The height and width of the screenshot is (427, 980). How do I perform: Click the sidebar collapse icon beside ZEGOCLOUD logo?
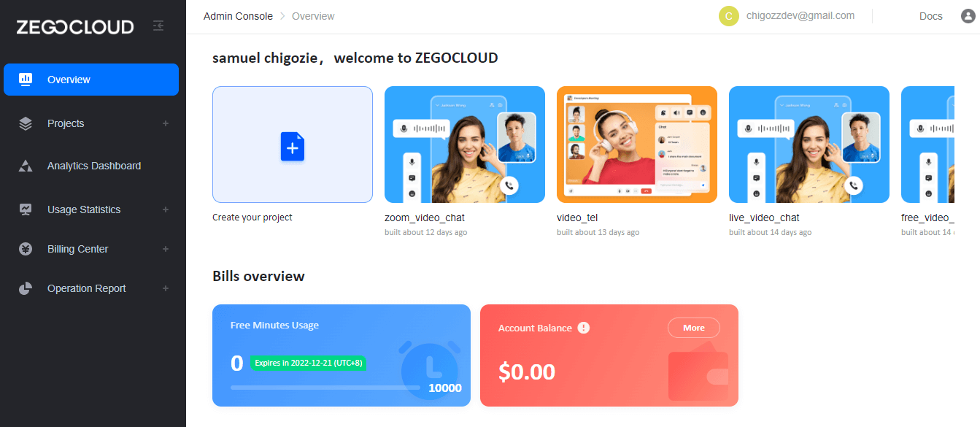158,25
